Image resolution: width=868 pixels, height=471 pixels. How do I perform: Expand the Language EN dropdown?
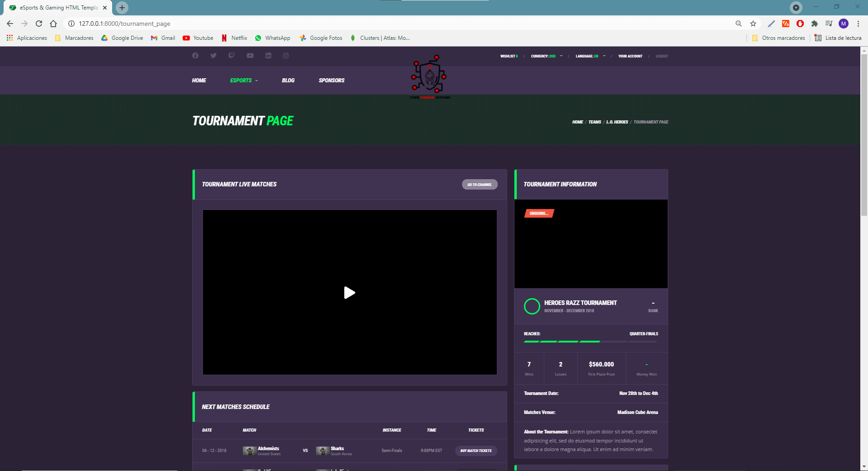[590, 56]
